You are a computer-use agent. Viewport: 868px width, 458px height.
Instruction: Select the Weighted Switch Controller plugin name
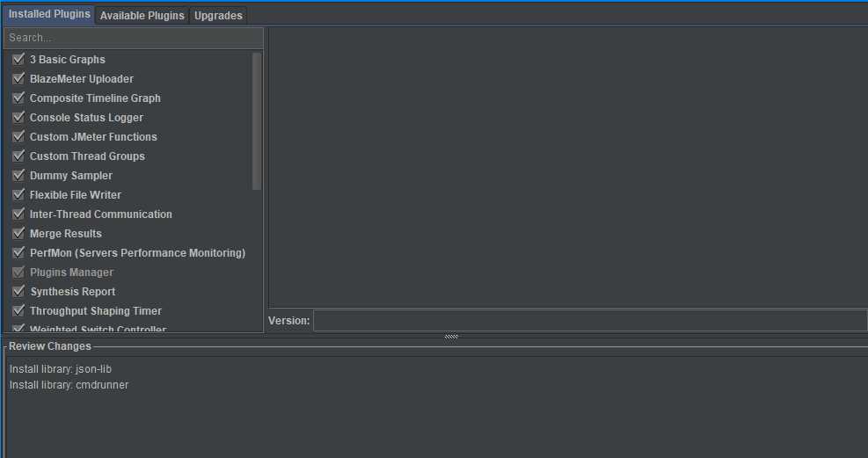[x=98, y=329]
